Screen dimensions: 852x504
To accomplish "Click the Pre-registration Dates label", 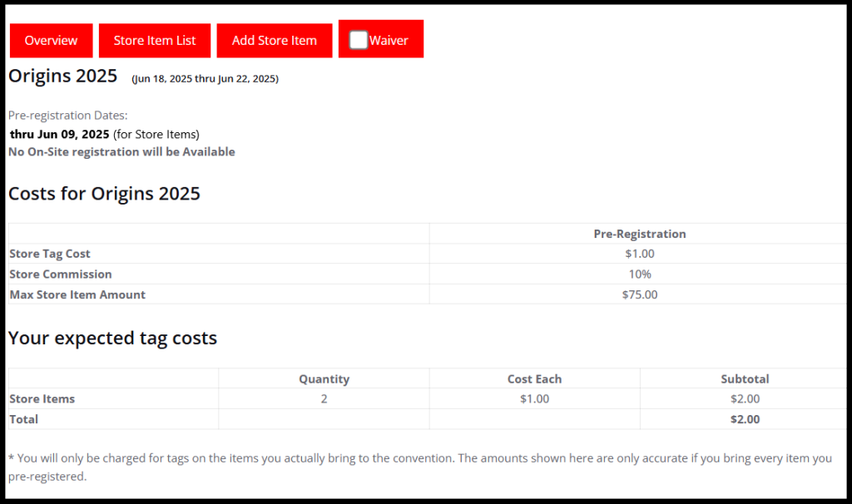I will (68, 116).
